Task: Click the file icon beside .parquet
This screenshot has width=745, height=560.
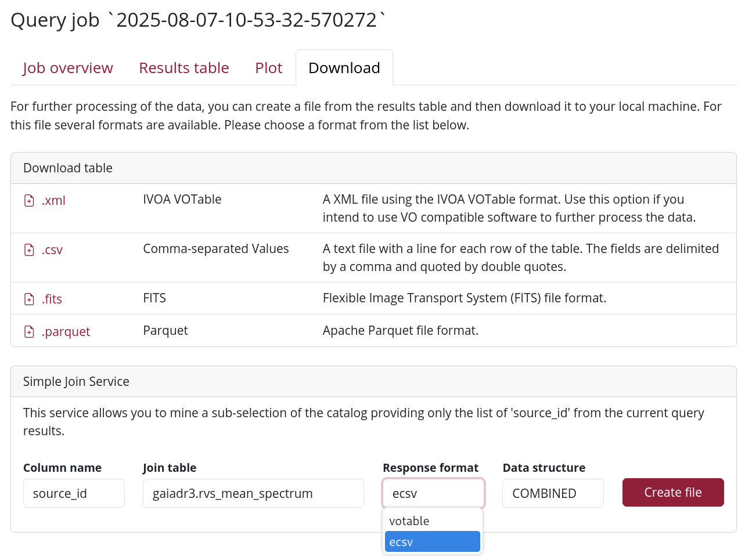Action: click(29, 332)
